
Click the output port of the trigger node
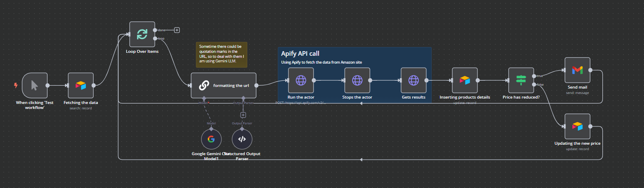click(47, 85)
